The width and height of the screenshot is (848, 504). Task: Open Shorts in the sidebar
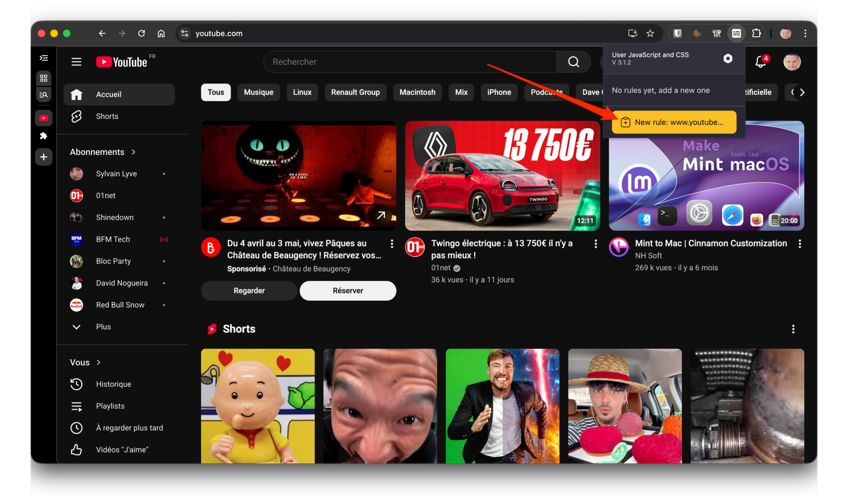pyautogui.click(x=119, y=117)
